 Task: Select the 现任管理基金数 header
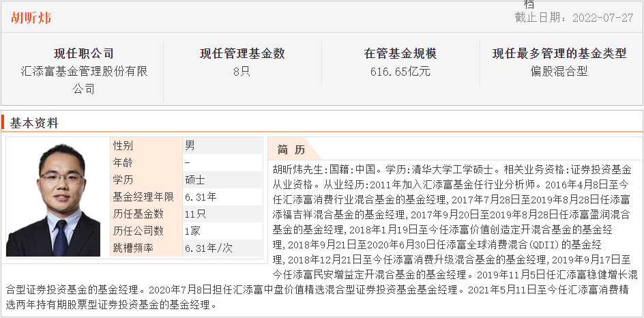pos(242,53)
